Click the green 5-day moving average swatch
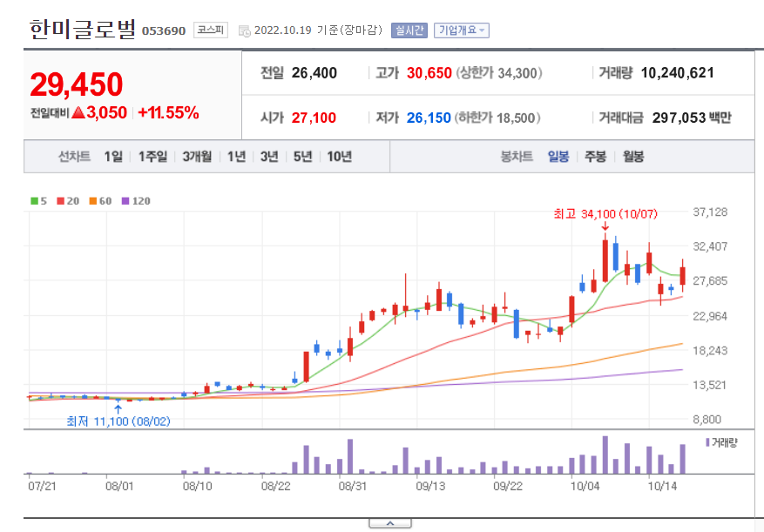 tap(35, 201)
